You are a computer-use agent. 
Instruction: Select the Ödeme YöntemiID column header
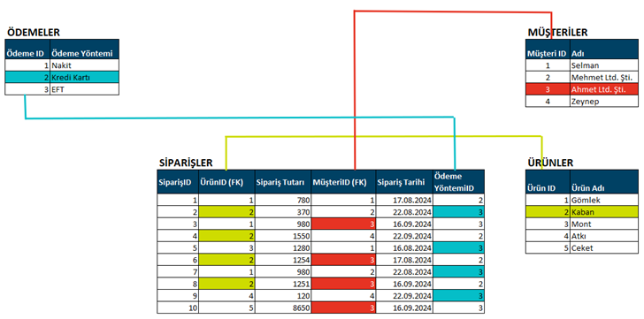coord(459,182)
